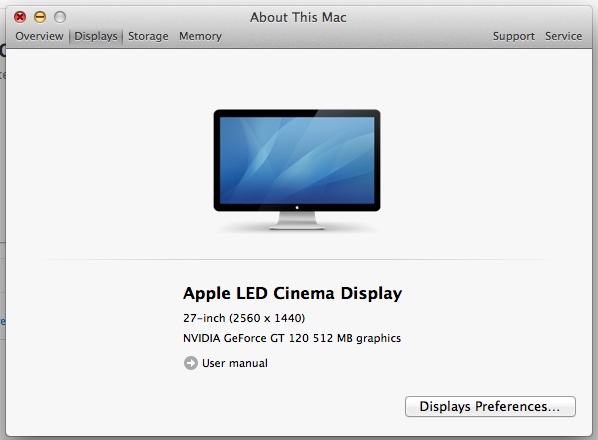Image resolution: width=598 pixels, height=440 pixels.
Task: Click the Apple LED Cinema Display heading
Action: 293,293
